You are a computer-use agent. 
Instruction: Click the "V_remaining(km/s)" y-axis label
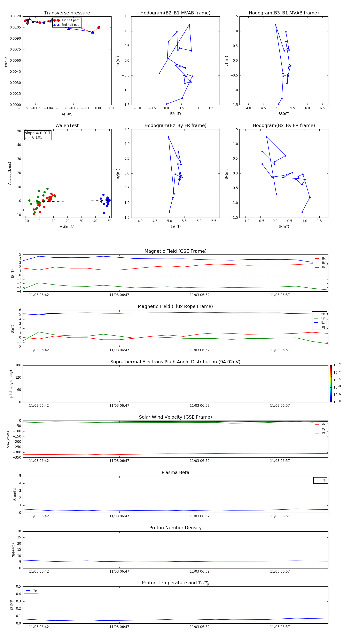click(10, 173)
